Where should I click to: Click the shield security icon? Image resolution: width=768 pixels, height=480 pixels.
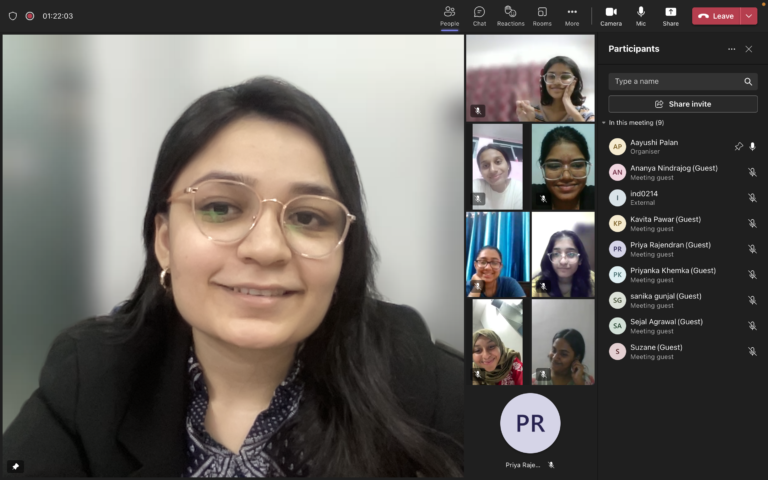coord(13,16)
